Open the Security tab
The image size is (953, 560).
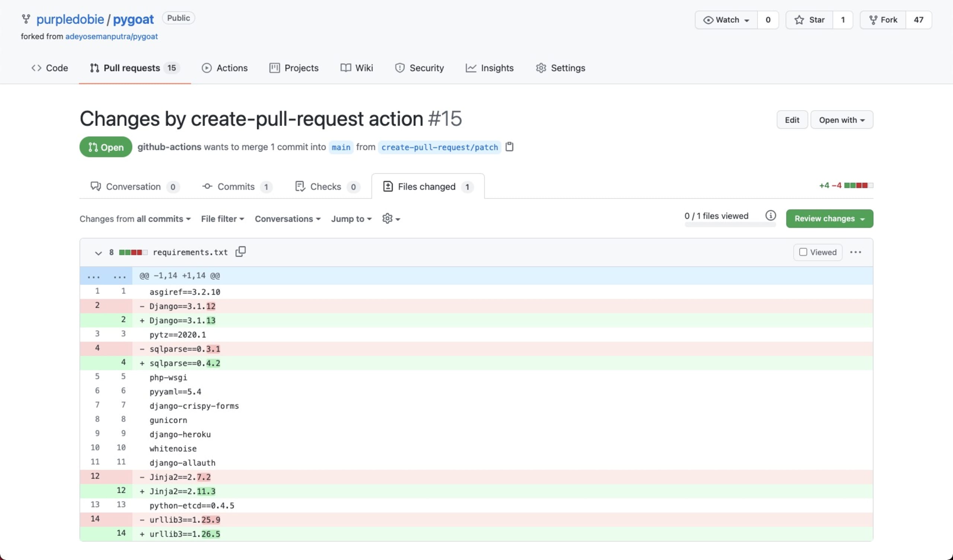420,68
